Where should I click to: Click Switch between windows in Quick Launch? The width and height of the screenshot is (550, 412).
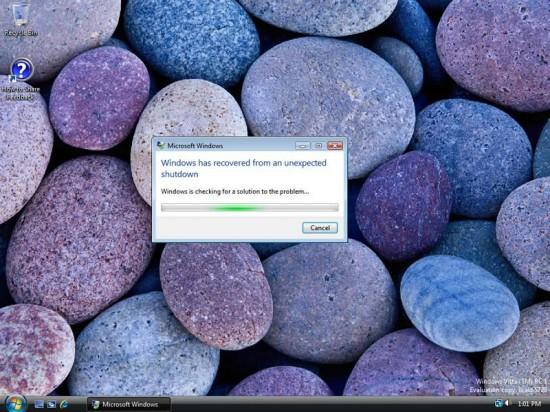52,404
